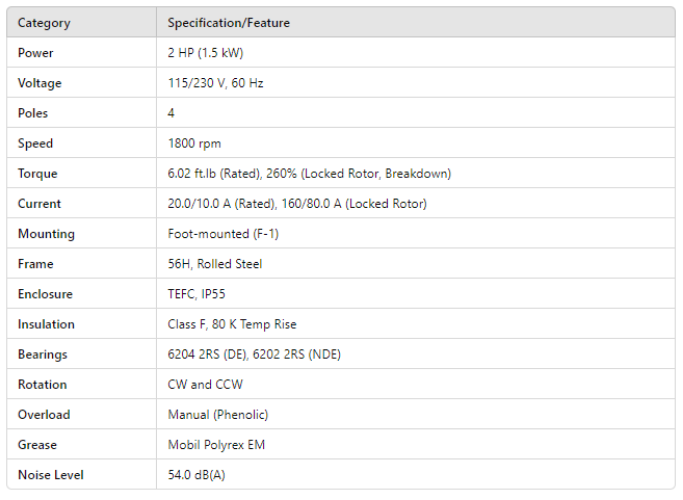Viewport: 683px width, 500px height.
Task: Click the TEFC, IP55 enclosure value
Action: pyautogui.click(x=197, y=294)
